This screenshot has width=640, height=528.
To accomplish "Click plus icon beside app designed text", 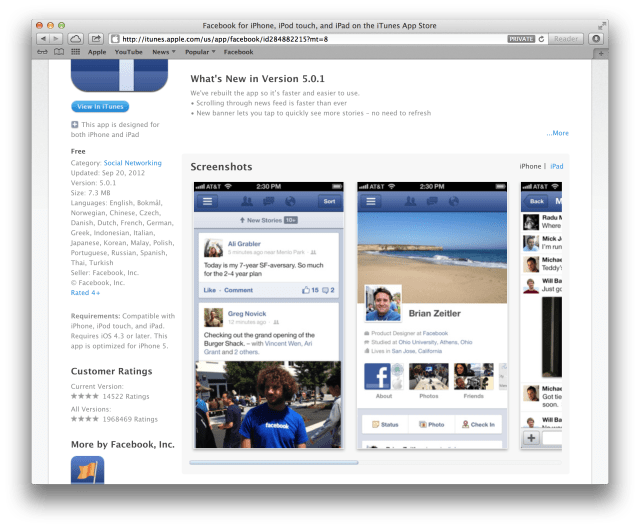I will [x=75, y=124].
